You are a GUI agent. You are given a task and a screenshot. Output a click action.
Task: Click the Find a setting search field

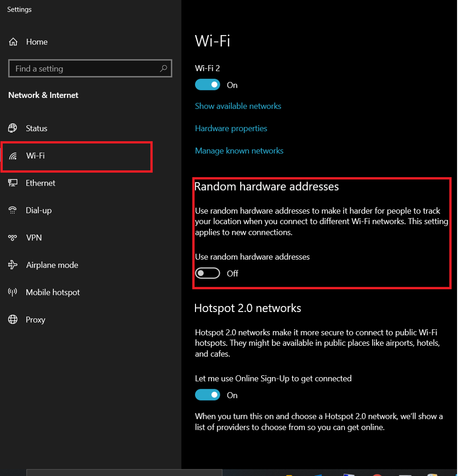click(x=84, y=68)
